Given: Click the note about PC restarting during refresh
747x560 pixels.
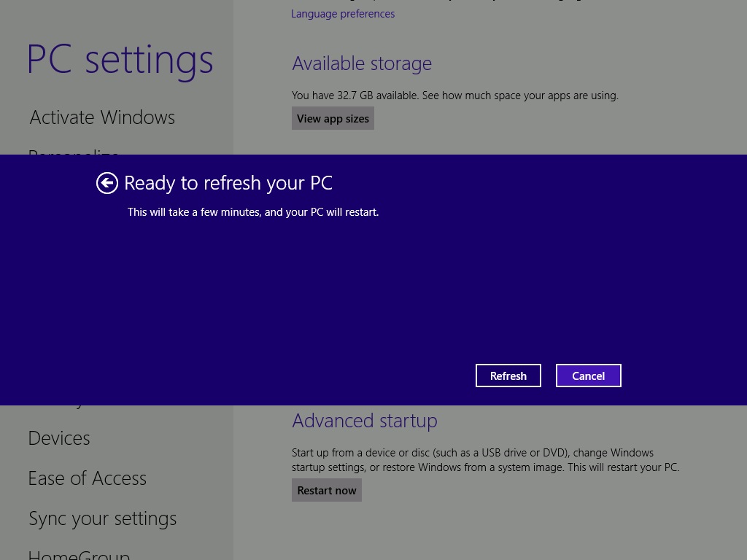Looking at the screenshot, I should coord(253,211).
